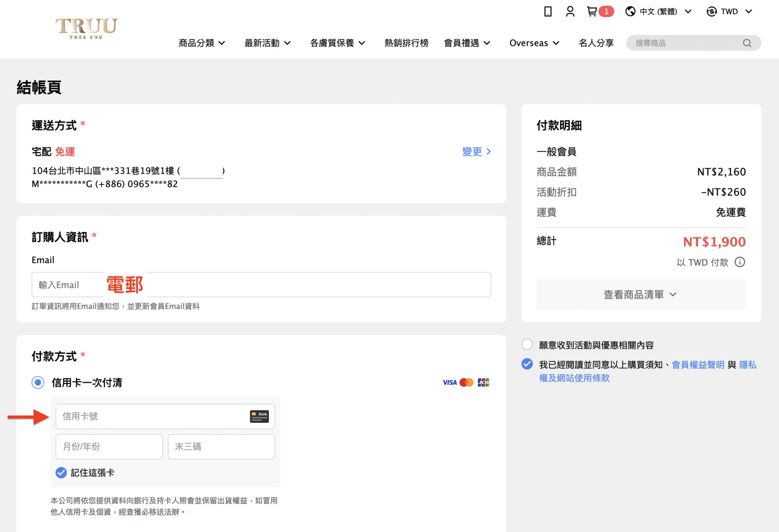
Task: Click the info icon beside 以 TWD 付款
Action: coord(739,262)
